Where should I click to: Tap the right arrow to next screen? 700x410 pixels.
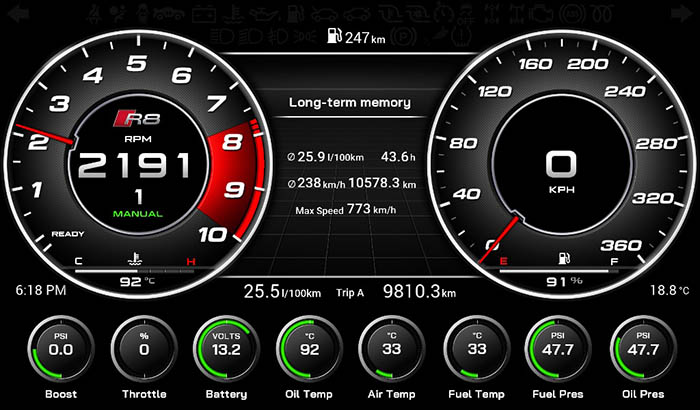682,13
